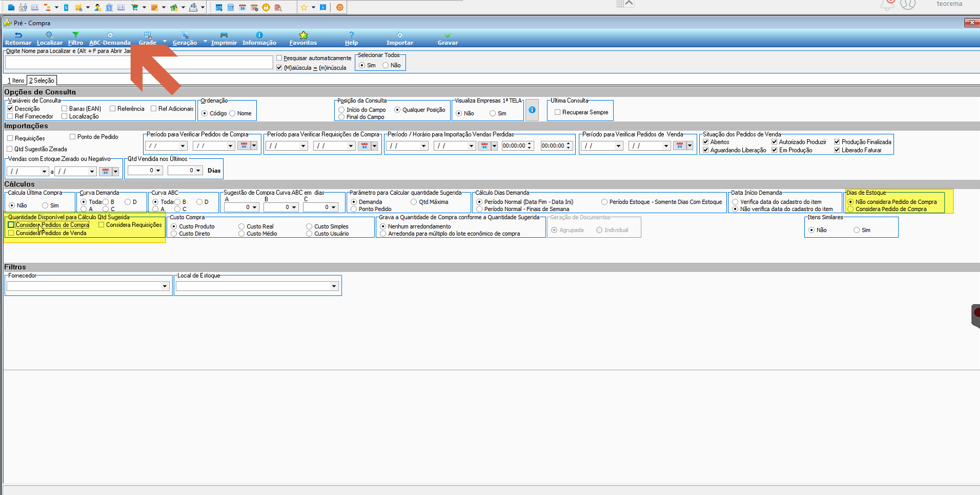980x495 pixels.
Task: Enable Pesquisar automaticamente checkbox
Action: click(279, 58)
